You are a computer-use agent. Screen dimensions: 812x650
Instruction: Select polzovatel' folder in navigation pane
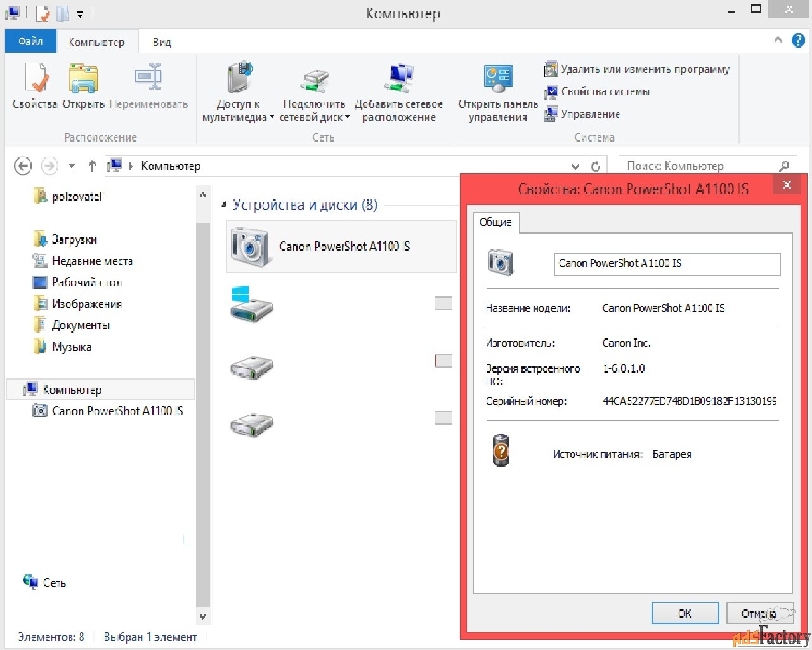point(68,197)
